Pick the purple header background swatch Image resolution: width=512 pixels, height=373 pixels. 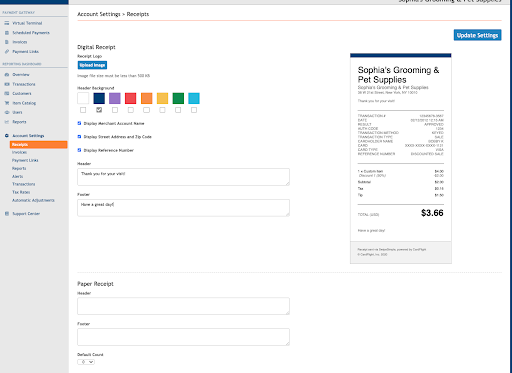tap(115, 98)
